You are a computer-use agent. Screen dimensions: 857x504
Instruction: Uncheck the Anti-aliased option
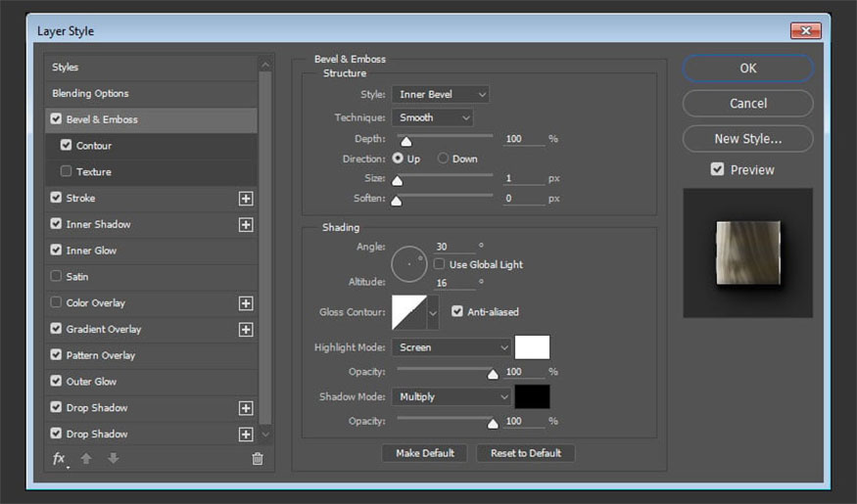(x=457, y=312)
